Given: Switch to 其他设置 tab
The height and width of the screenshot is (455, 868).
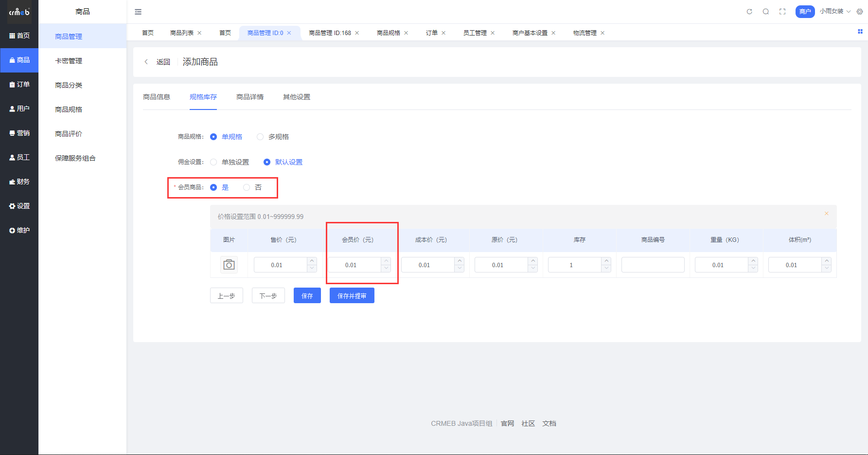Looking at the screenshot, I should coord(297,97).
